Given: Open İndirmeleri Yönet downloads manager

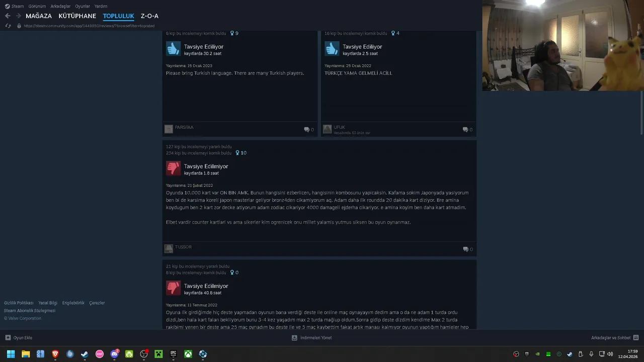Looking at the screenshot, I should [x=311, y=338].
